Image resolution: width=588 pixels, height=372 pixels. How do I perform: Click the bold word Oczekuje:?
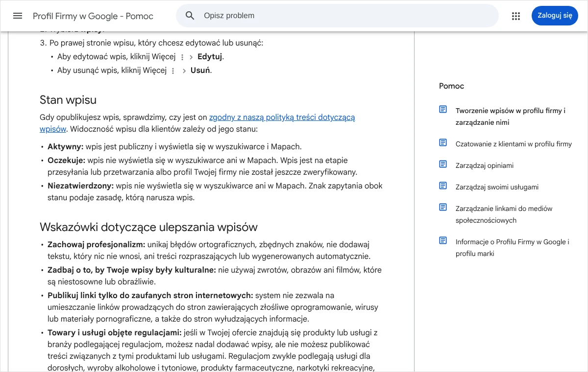click(x=67, y=161)
